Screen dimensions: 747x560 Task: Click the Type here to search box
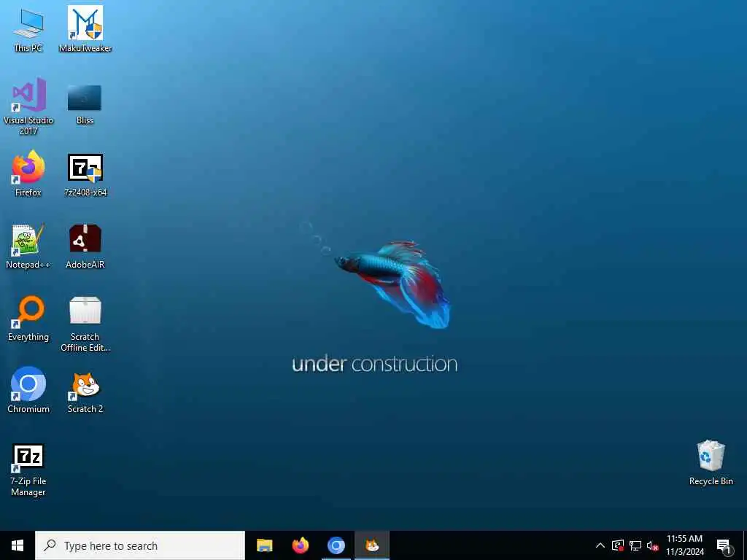[140, 545]
